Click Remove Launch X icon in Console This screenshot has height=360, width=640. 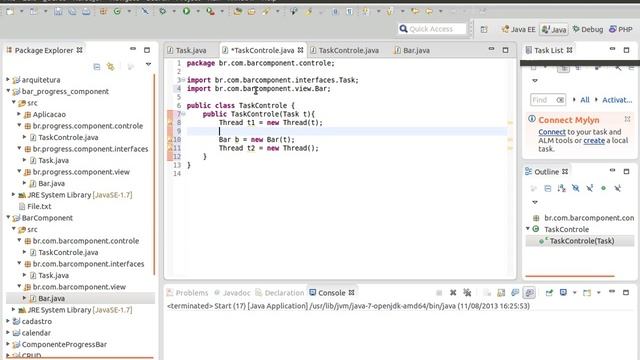(x=453, y=293)
